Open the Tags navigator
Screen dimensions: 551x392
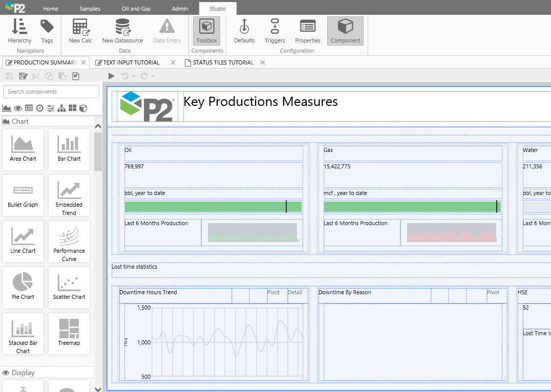tap(47, 31)
